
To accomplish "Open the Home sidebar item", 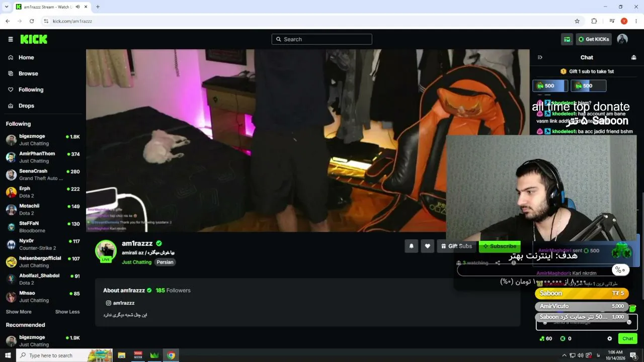I will [x=21, y=57].
